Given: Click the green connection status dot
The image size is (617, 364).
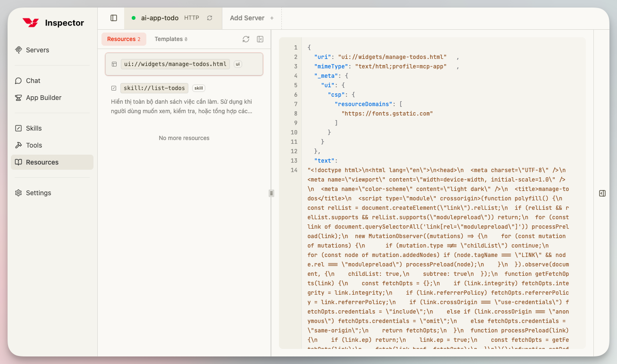Looking at the screenshot, I should pos(134,18).
